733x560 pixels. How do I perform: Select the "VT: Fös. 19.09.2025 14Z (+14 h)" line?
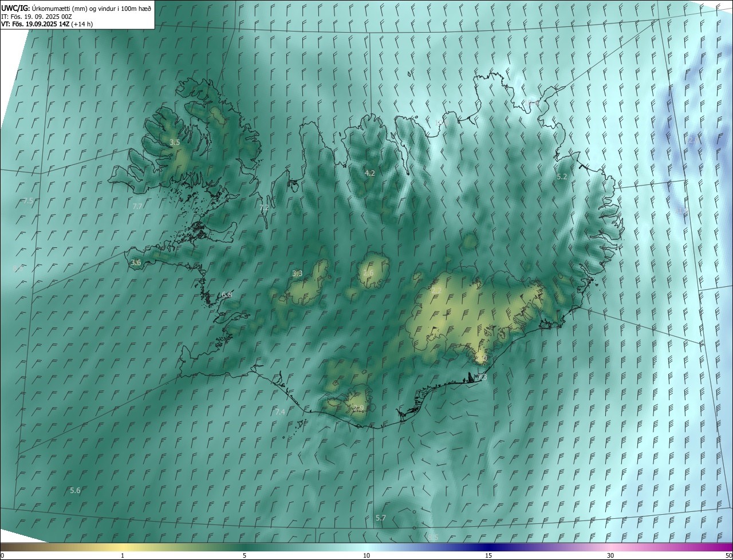(47, 24)
